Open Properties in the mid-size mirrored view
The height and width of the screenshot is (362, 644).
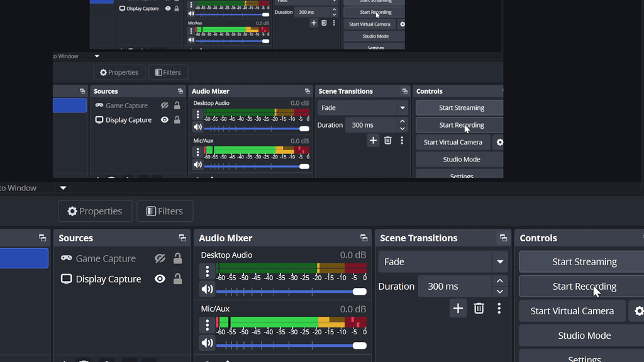(x=119, y=72)
